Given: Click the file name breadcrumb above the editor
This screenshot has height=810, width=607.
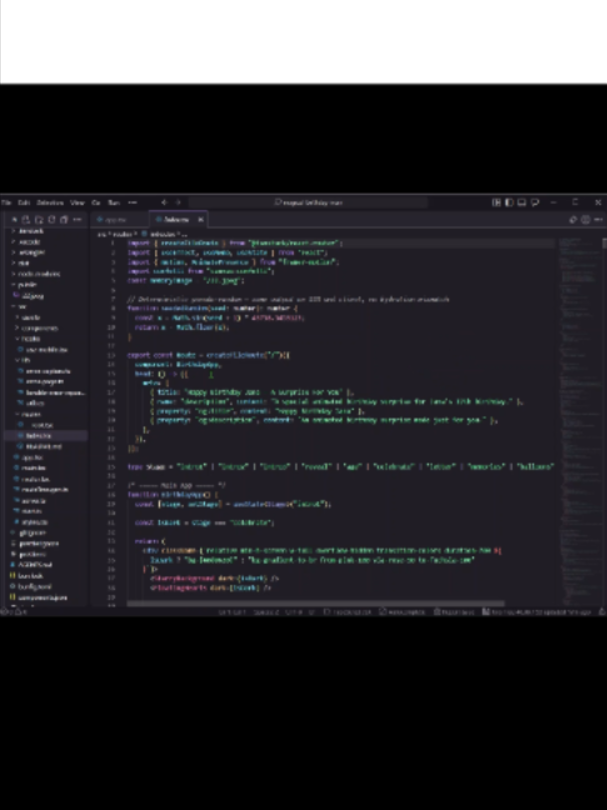Looking at the screenshot, I should click(162, 234).
